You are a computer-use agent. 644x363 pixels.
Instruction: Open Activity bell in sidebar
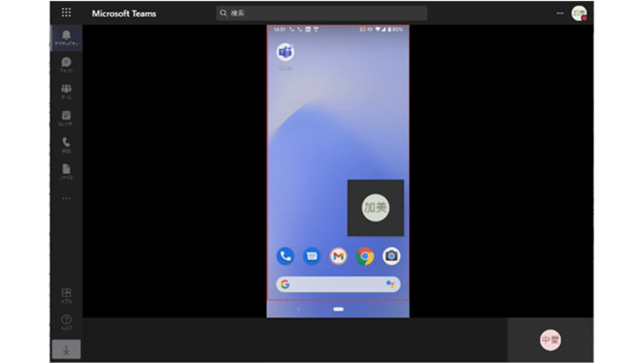(66, 37)
